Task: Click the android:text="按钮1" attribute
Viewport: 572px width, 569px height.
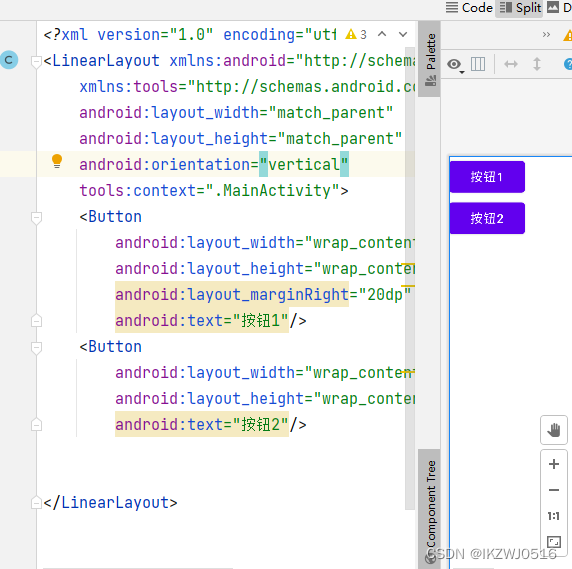Action: click(x=202, y=320)
